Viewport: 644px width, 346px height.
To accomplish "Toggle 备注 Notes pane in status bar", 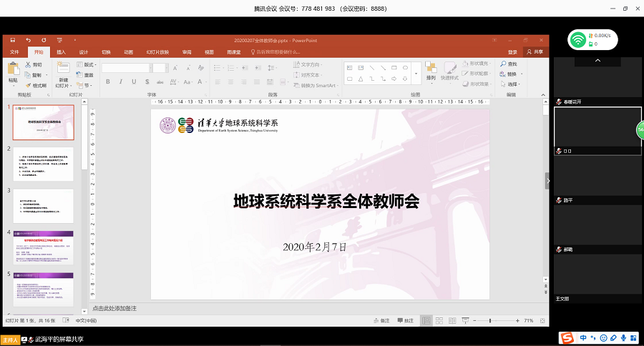I will [381, 320].
